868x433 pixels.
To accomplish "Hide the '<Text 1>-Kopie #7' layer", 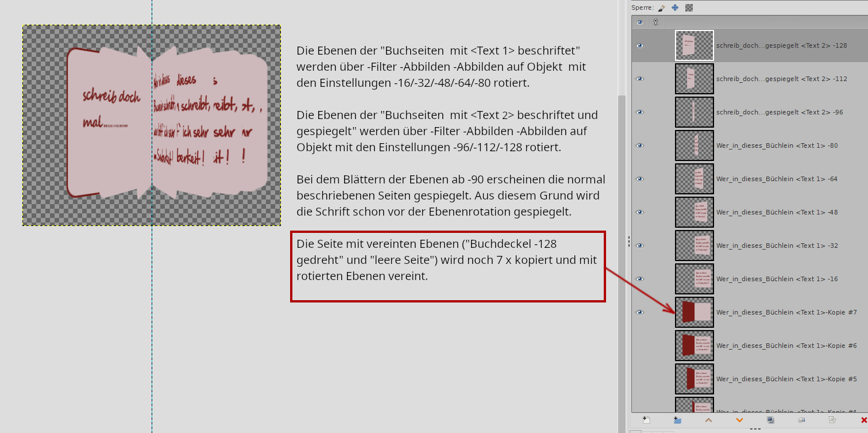I will (x=639, y=312).
